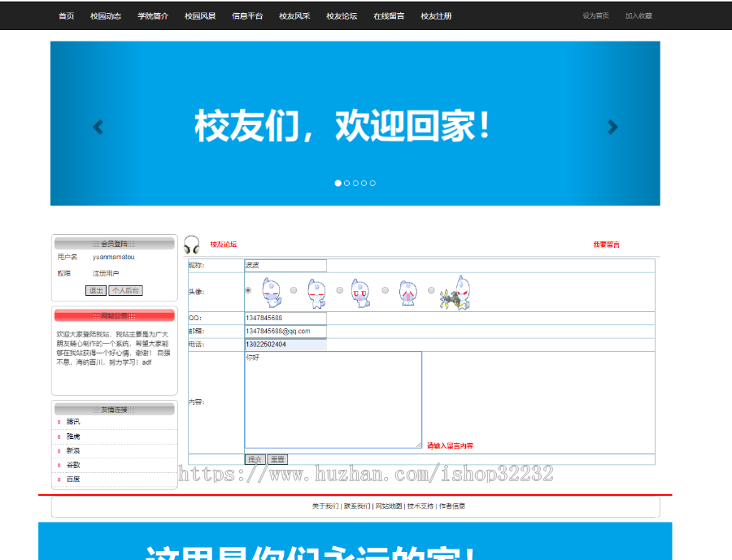This screenshot has width=732, height=560.
Task: Open the 校园动态 menu item
Action: coord(108,15)
